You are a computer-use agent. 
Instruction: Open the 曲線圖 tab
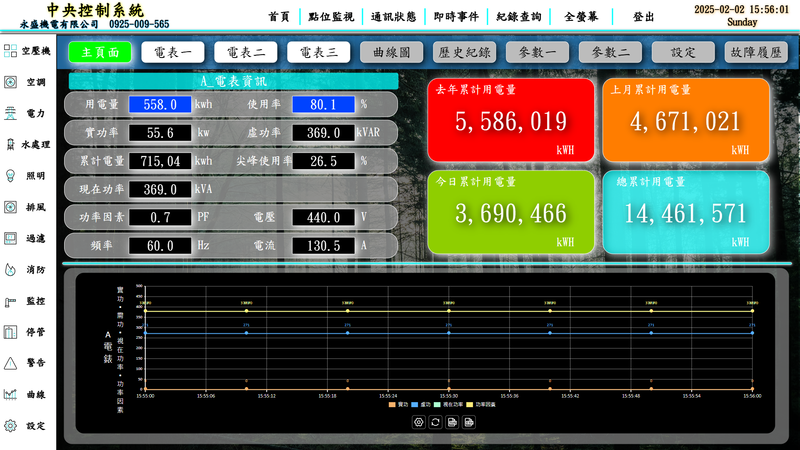click(392, 52)
